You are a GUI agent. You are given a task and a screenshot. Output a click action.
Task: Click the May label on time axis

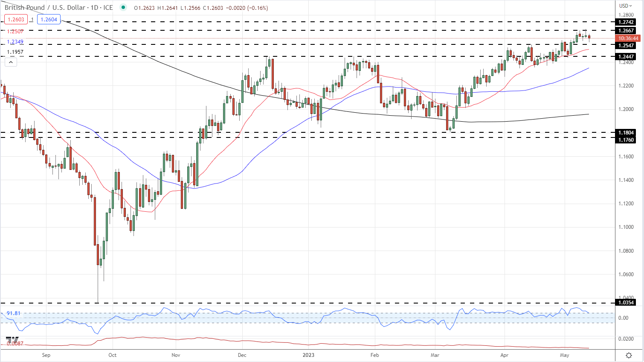point(564,355)
